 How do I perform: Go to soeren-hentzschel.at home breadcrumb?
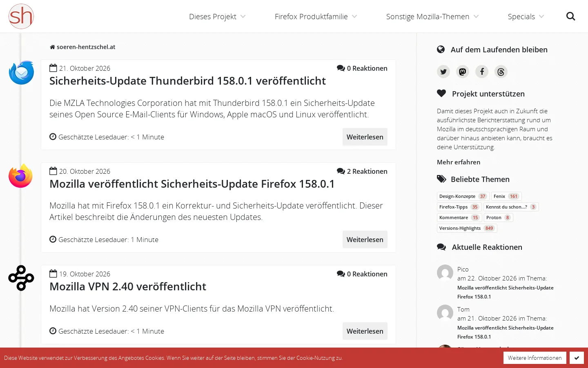(82, 47)
